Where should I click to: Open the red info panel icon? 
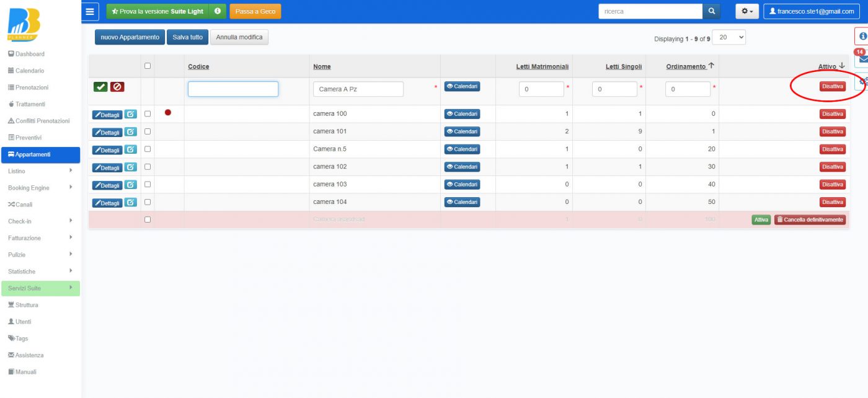[862, 36]
